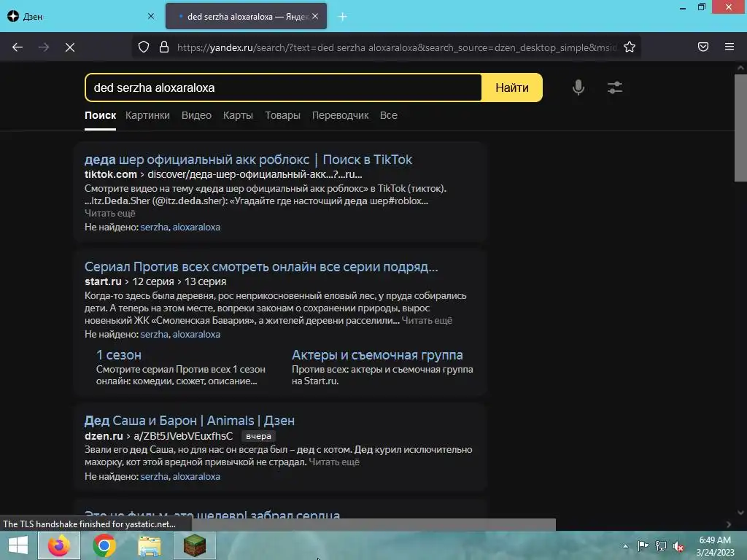Open Firefox from the taskbar
Screen dimensions: 747x560
59,545
